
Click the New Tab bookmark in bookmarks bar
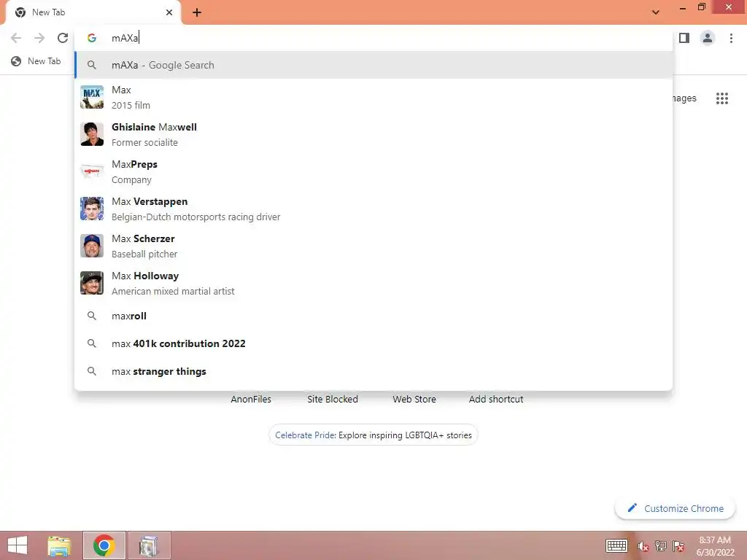[x=36, y=61]
